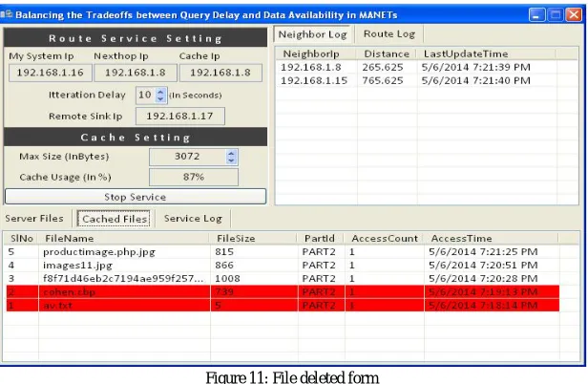Close the MANETs application window
Screen dimensions: 588x384
pos(574,15)
